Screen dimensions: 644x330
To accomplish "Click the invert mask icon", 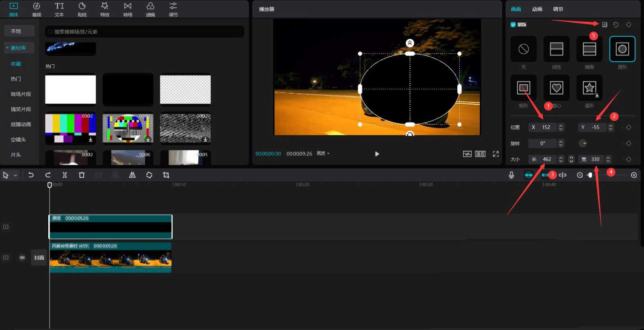I will [x=605, y=25].
